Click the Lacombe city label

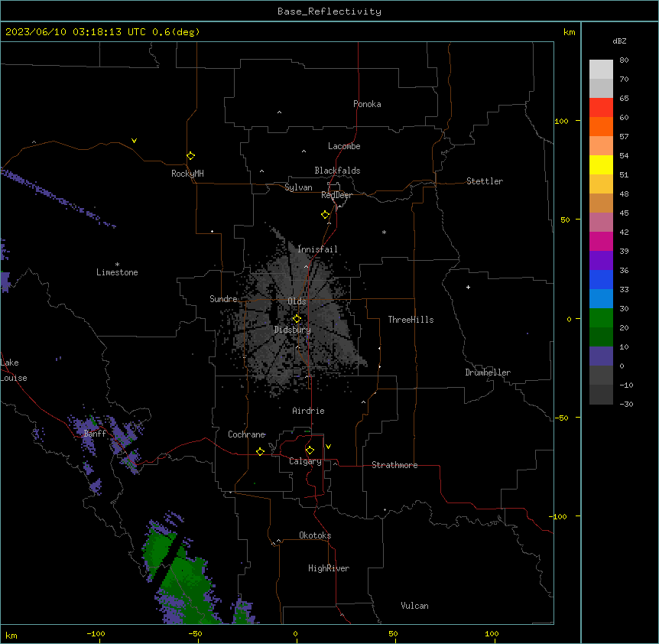344,146
